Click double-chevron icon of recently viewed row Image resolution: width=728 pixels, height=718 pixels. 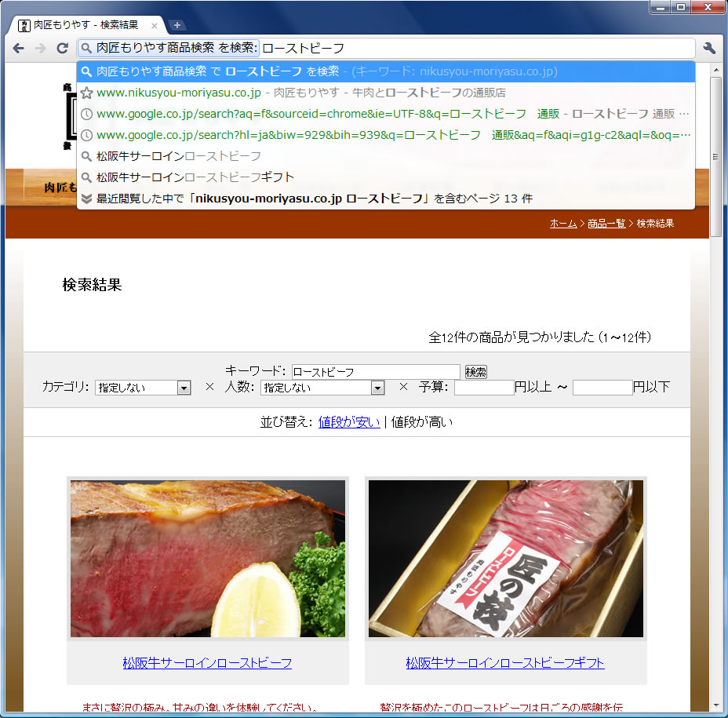coord(86,199)
